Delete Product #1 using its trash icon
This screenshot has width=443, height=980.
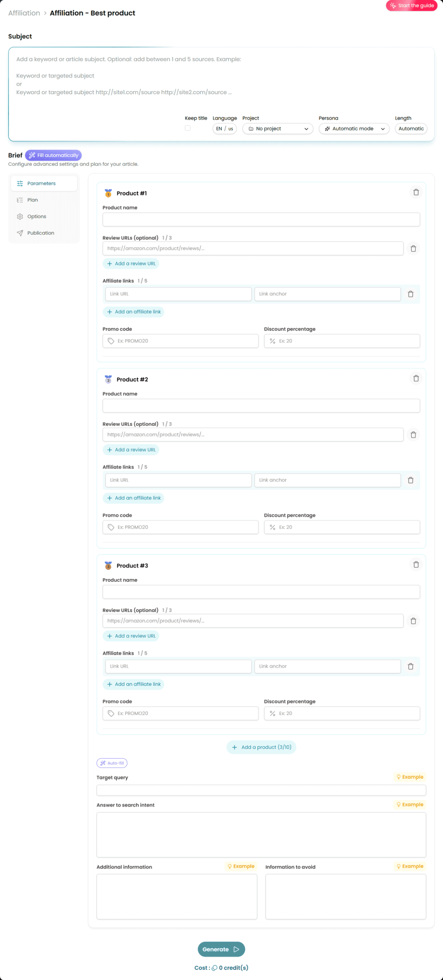(x=416, y=192)
